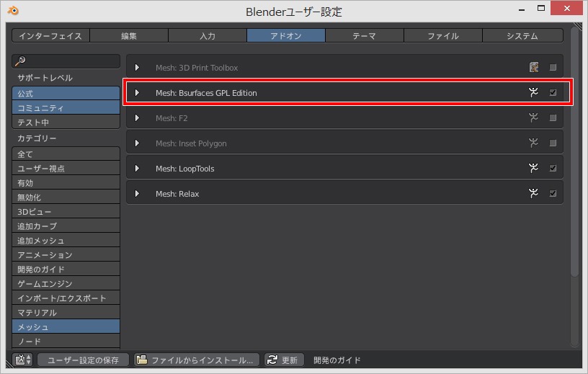Select the 全て category
The image size is (588, 374).
pyautogui.click(x=66, y=153)
